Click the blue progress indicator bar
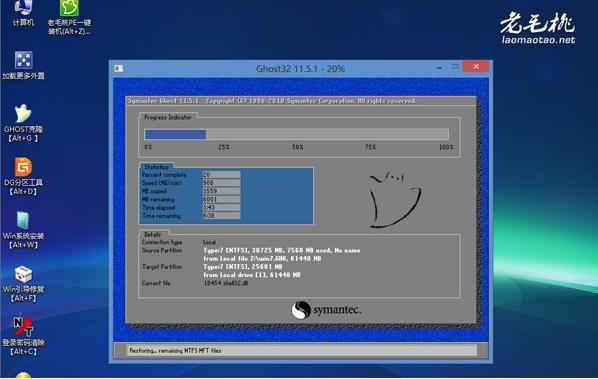 296,134
